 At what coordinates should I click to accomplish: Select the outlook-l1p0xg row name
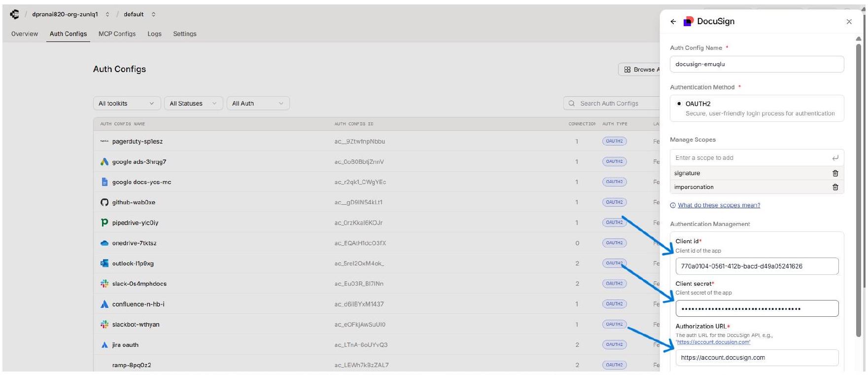(x=133, y=263)
